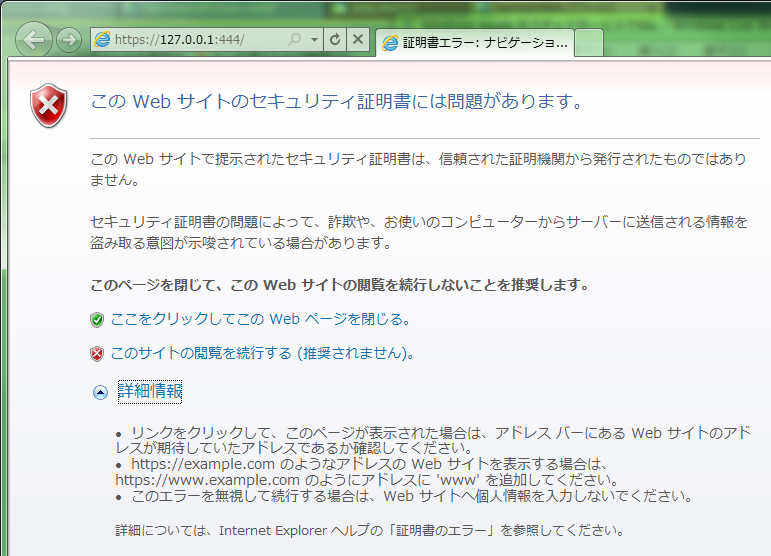This screenshot has height=556, width=771.
Task: Click the Internet Explorer icon in address bar
Action: tap(102, 39)
